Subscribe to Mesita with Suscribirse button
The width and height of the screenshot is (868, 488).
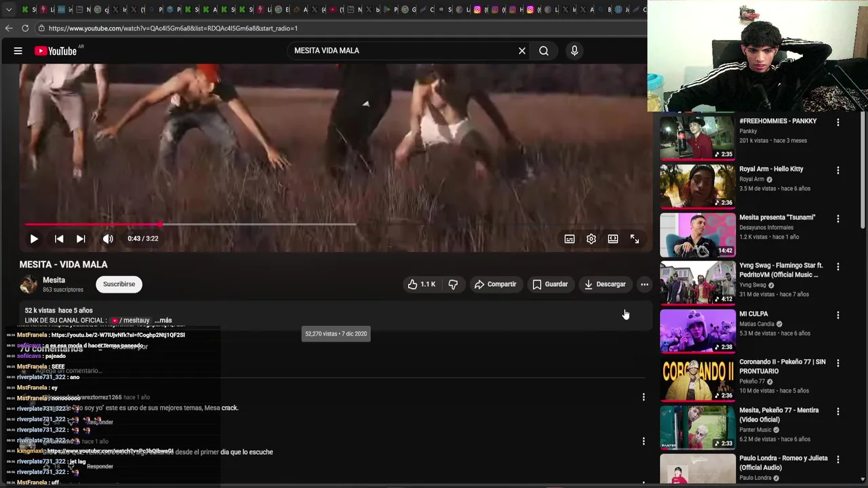click(x=119, y=284)
